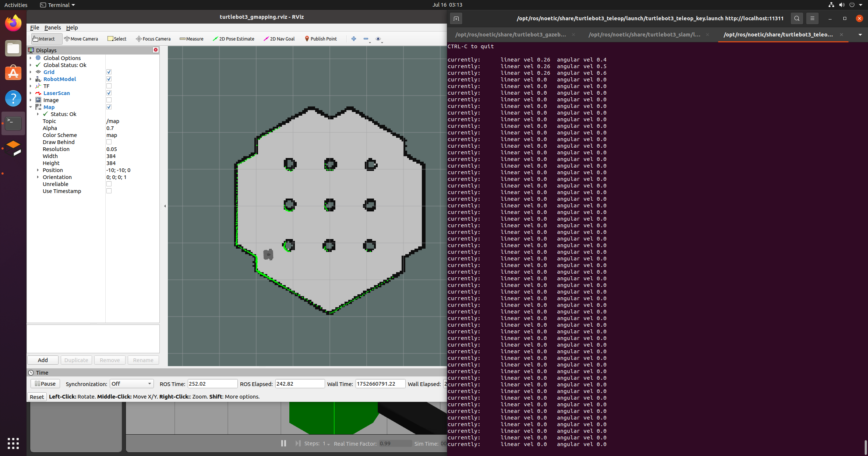Screen dimensions: 868x456
Task: Click inside the ROS Time field
Action: (212, 383)
